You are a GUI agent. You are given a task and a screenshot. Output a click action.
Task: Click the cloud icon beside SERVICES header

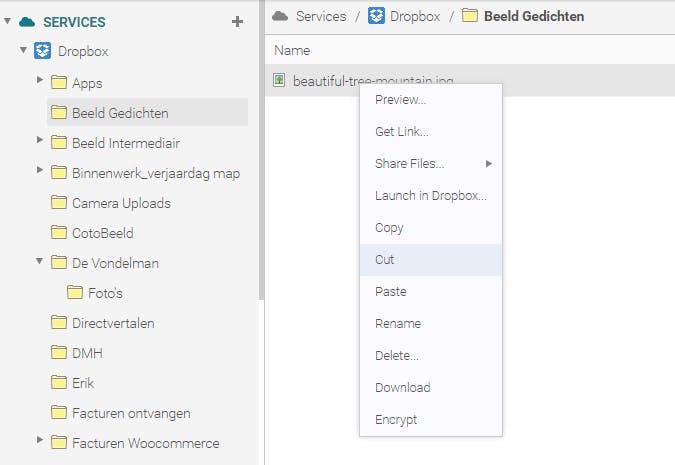[27, 21]
